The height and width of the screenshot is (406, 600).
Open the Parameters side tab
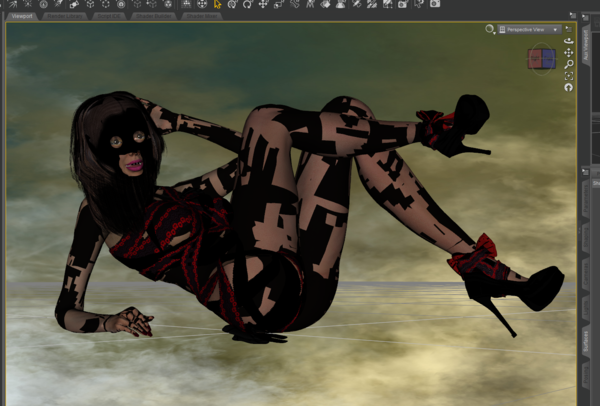tap(585, 198)
